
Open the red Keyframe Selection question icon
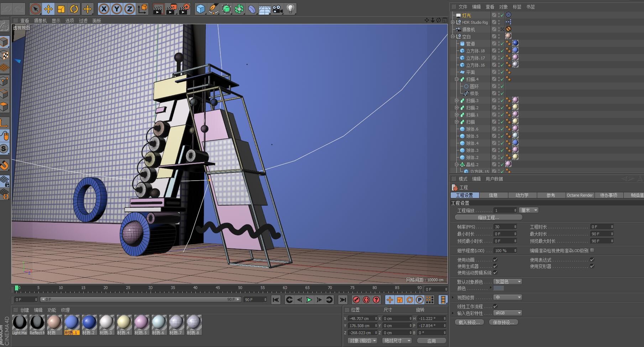pyautogui.click(x=376, y=300)
